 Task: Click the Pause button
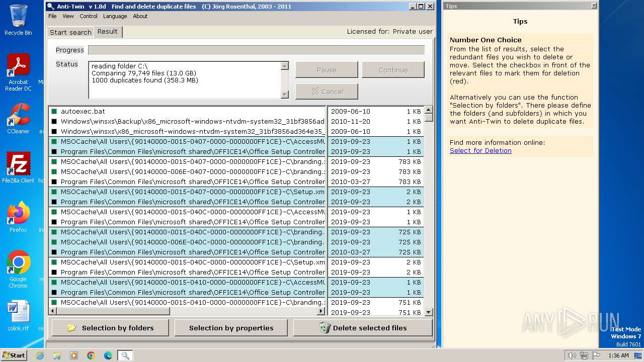click(327, 70)
